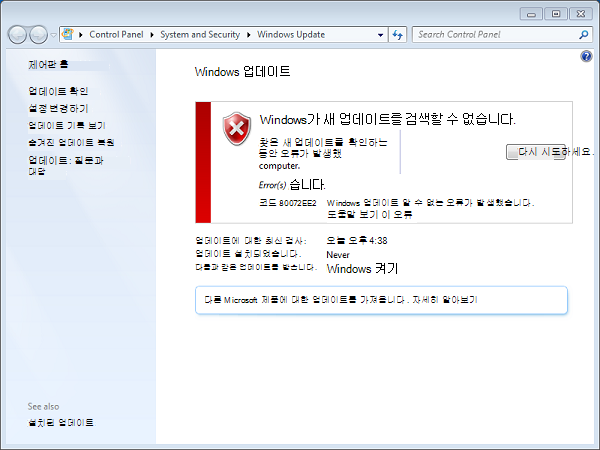
Task: Maximize the Windows Update window
Action: pyautogui.click(x=556, y=14)
